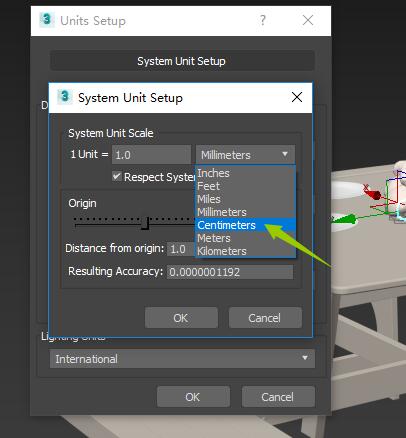Click the Origin slider handle
The width and height of the screenshot is (406, 438).
tap(145, 223)
